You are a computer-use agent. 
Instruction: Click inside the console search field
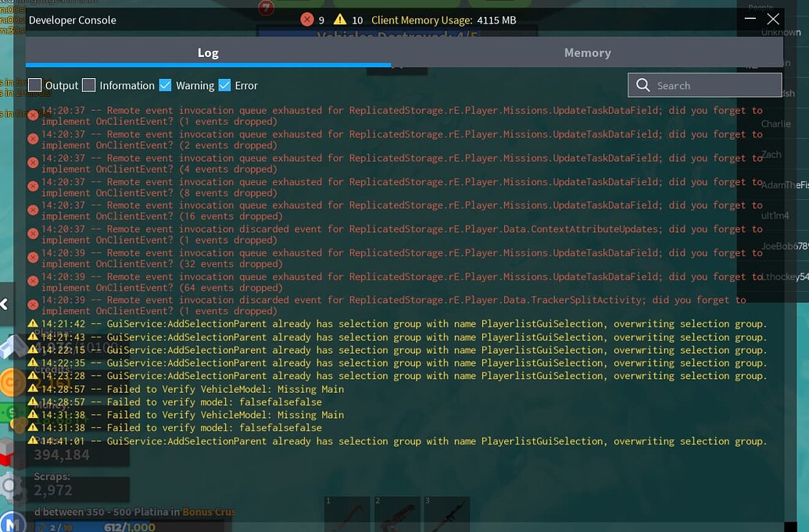pos(711,84)
